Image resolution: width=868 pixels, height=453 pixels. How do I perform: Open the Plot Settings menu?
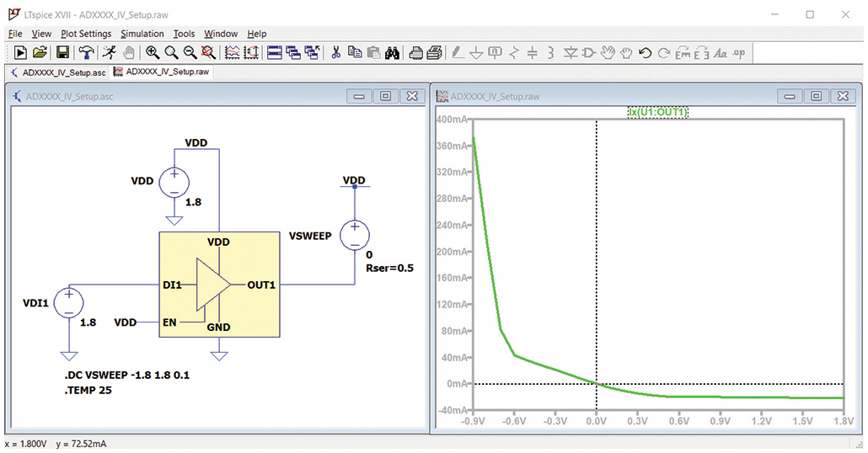86,34
